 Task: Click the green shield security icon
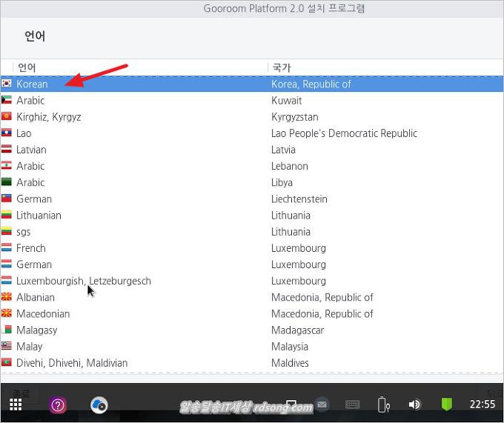(x=447, y=404)
